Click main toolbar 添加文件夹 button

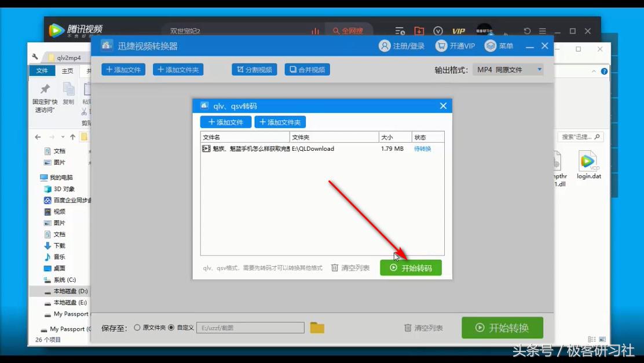coord(178,70)
